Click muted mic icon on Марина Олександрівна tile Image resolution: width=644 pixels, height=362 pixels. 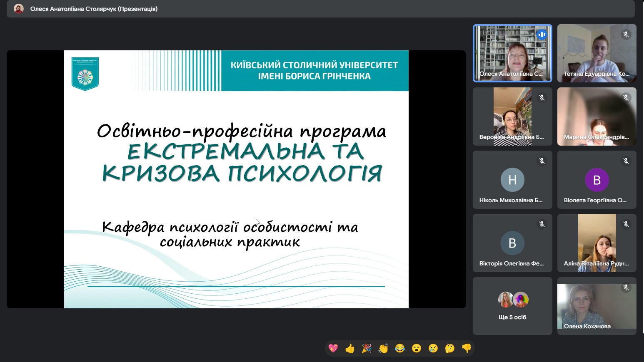[626, 98]
